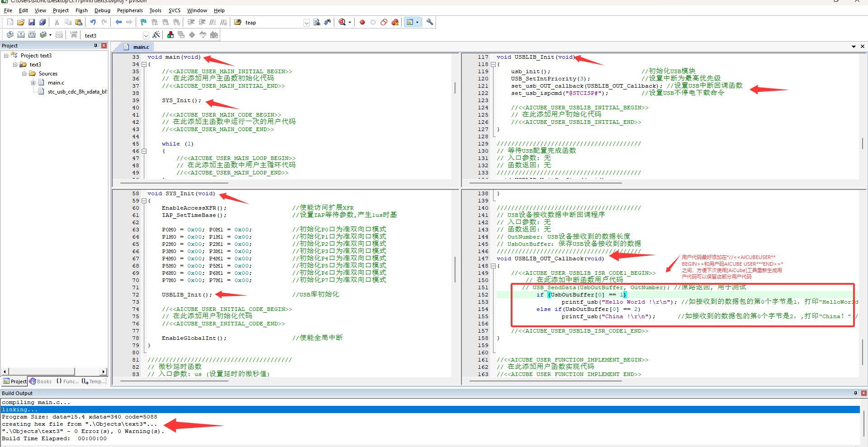Undo the last edit with the Undo arrow
This screenshot has height=447, width=868.
[x=93, y=22]
